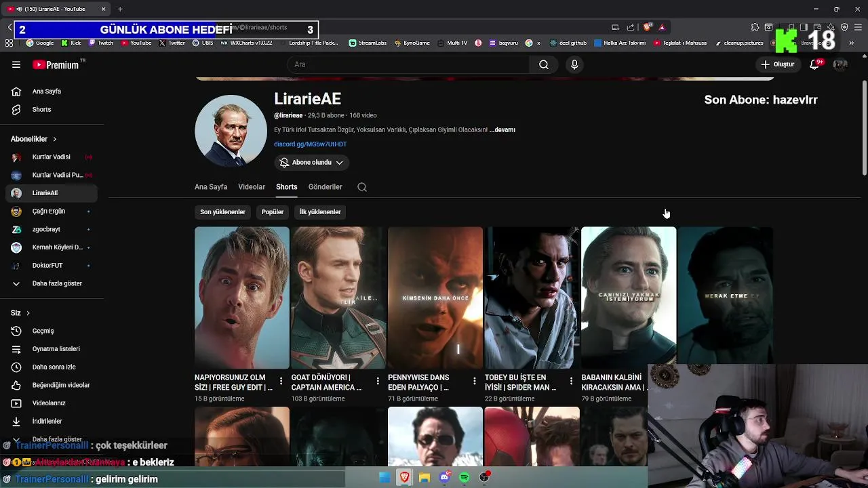Viewport: 868px width, 488px height.
Task: Click the Oluştur create button
Action: coord(778,64)
